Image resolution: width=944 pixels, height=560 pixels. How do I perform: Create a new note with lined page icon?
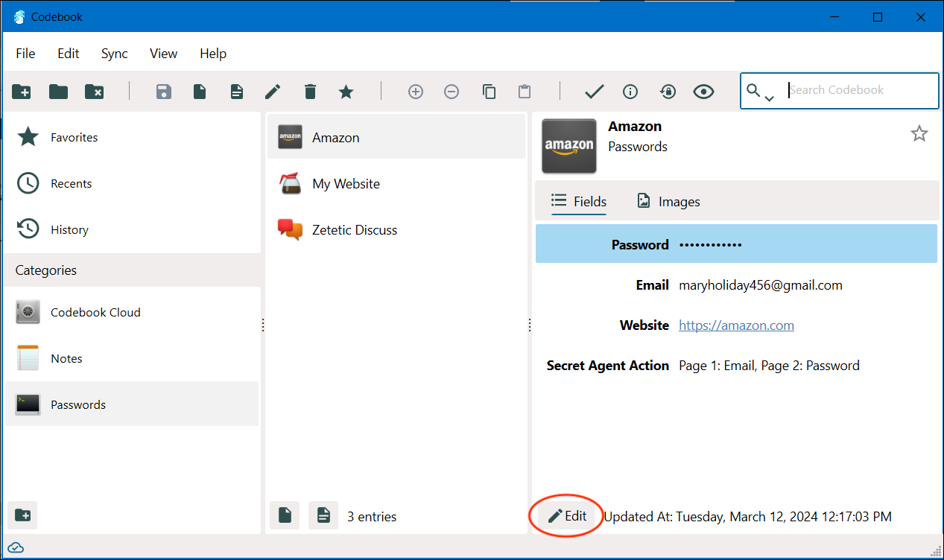236,92
